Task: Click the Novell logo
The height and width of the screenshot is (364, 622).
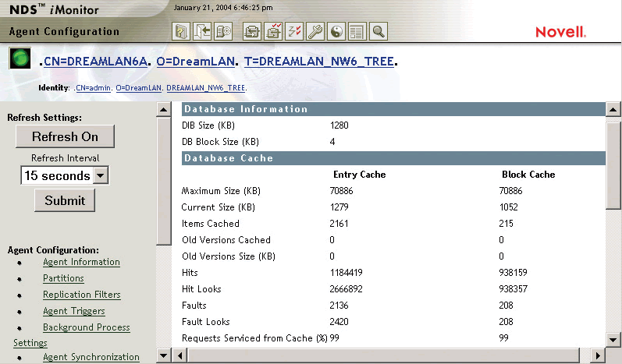Action: pos(560,32)
